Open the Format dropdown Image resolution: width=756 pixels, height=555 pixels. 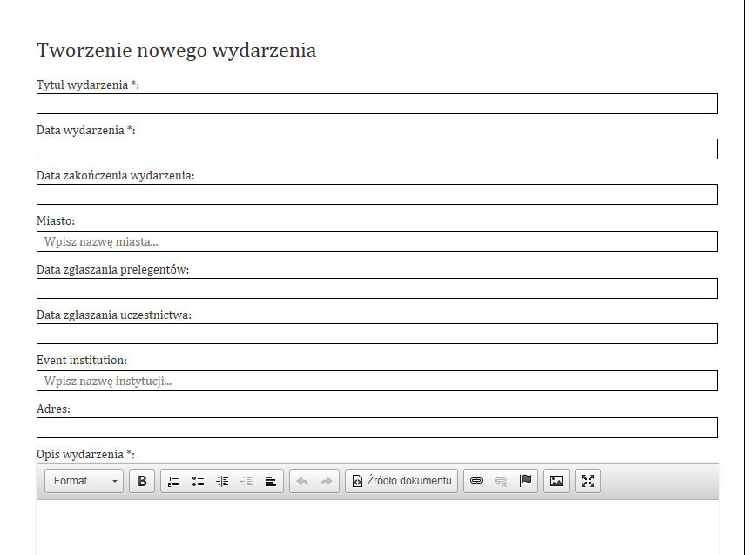[85, 481]
